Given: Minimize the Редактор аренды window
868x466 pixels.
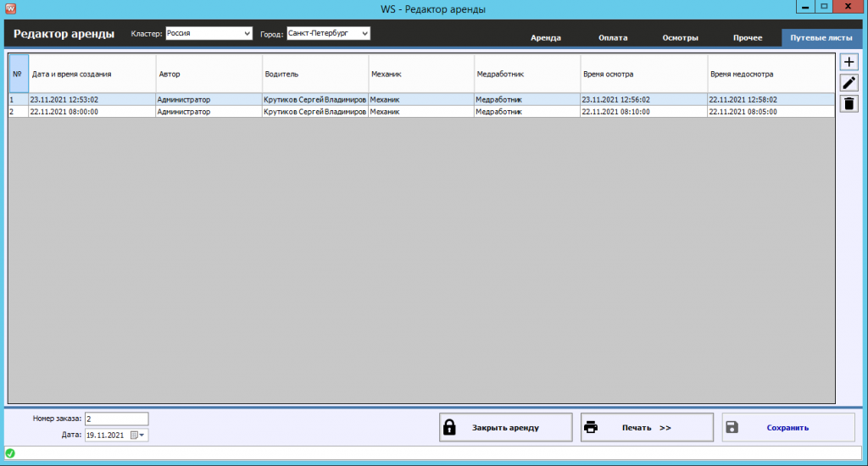Looking at the screenshot, I should click(805, 7).
